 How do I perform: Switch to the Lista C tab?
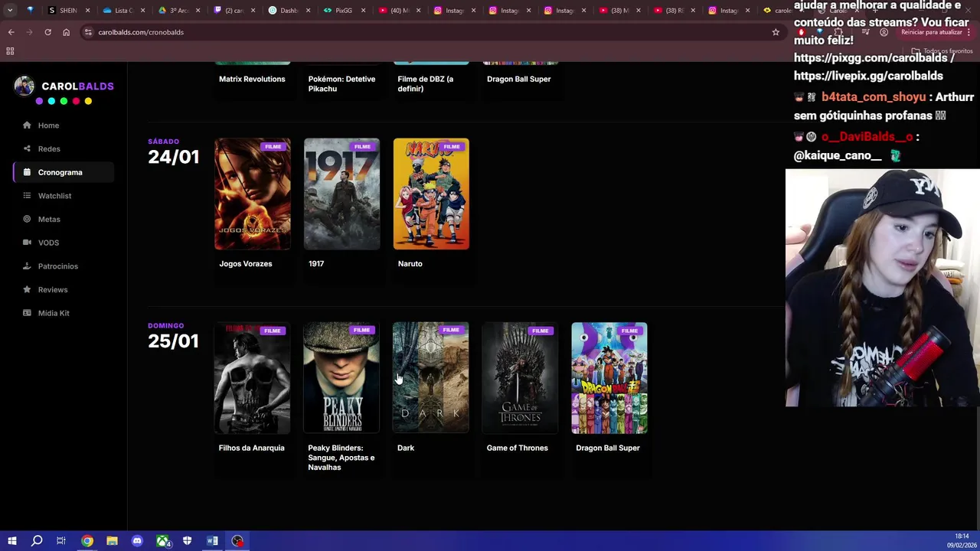coord(122,11)
